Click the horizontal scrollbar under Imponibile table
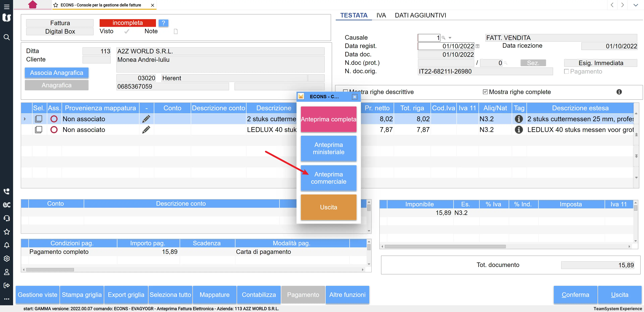 coord(445,247)
